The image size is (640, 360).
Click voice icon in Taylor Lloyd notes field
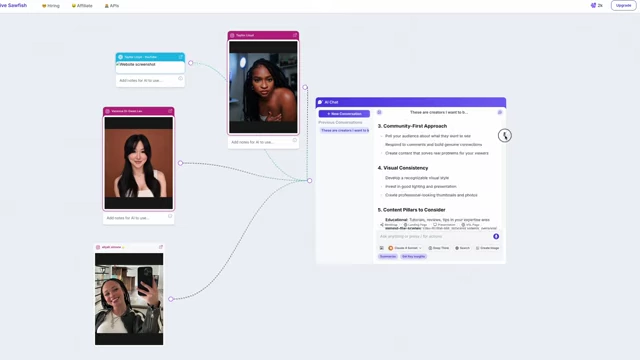click(x=295, y=140)
